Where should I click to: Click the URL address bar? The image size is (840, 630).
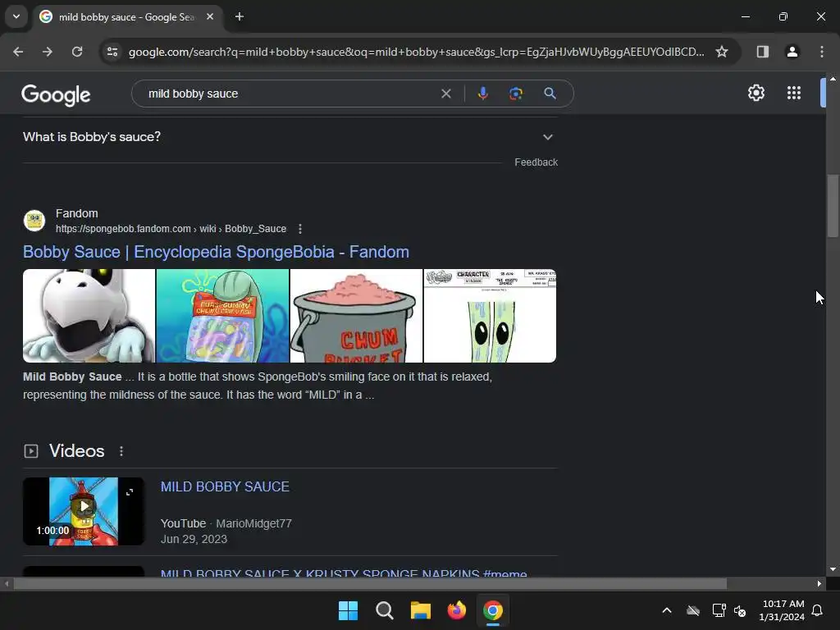point(416,52)
